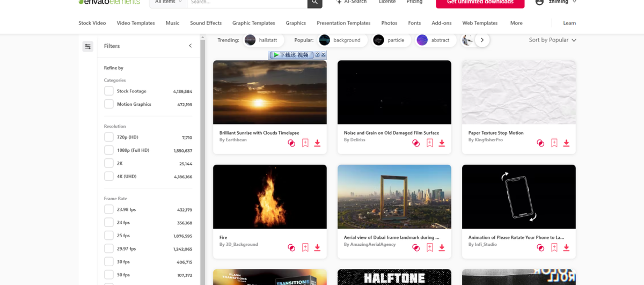The height and width of the screenshot is (285, 644).
Task: Check the 29.97 fps filter
Action: click(x=109, y=249)
